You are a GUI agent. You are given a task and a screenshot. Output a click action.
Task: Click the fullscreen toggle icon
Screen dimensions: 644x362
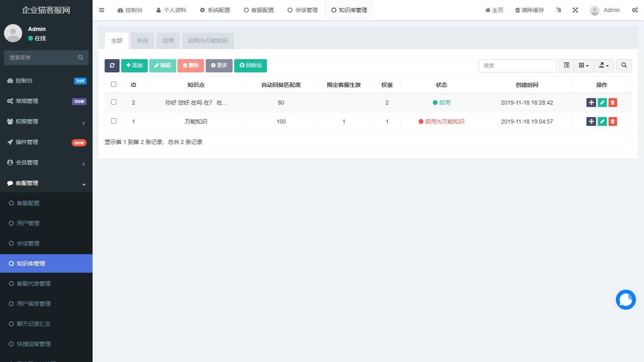[x=575, y=10]
